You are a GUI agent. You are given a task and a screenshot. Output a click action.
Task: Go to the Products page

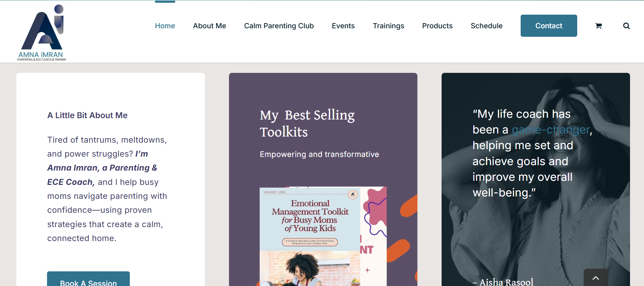pyautogui.click(x=437, y=26)
